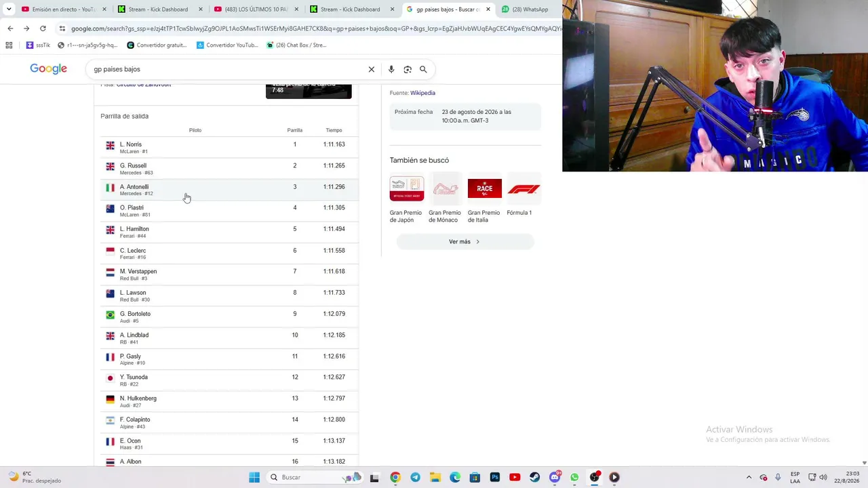Viewport: 868px width, 488px height.
Task: Clear the Google search box text
Action: click(x=372, y=69)
